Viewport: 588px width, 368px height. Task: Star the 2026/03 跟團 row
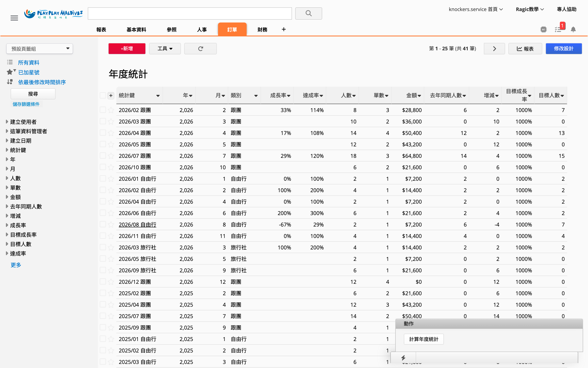tap(111, 121)
